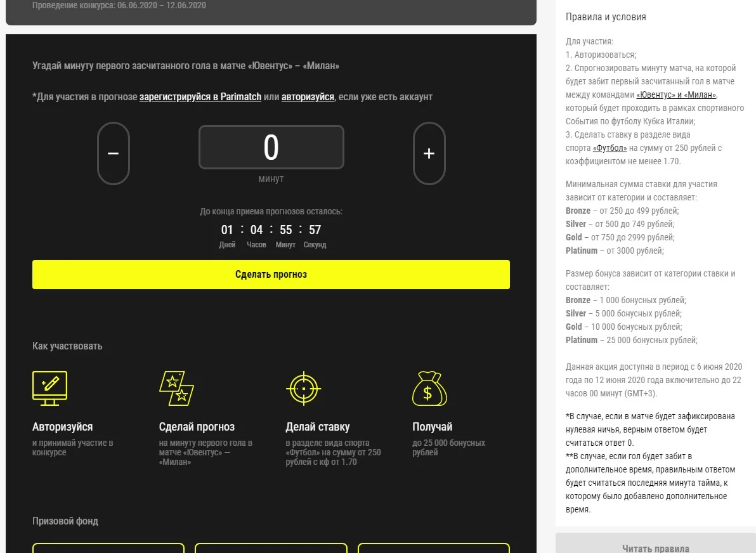Open the «Ювентус» и «Милан» rules link

click(676, 94)
